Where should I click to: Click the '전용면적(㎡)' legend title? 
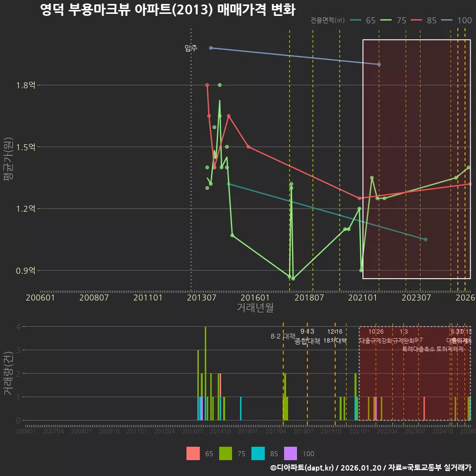click(328, 20)
